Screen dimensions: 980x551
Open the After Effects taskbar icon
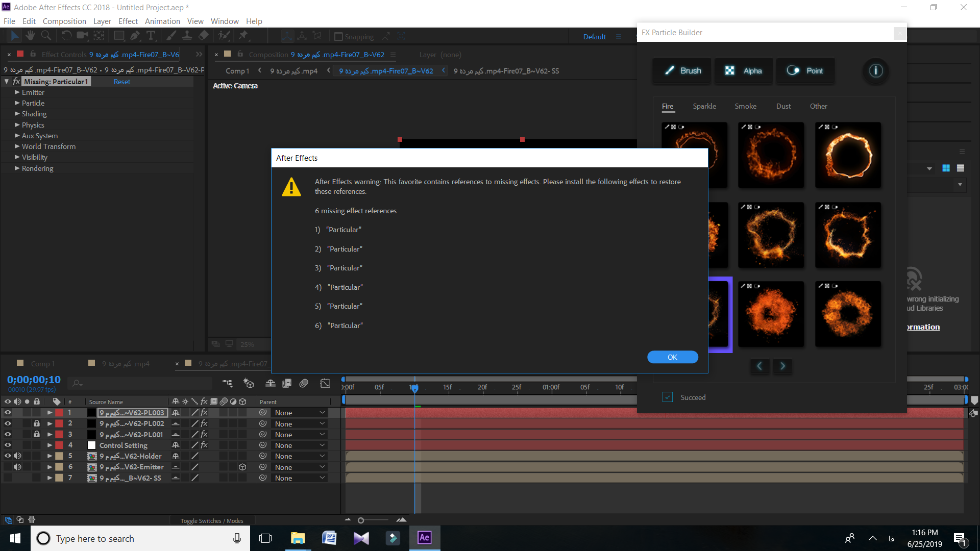[x=425, y=538]
